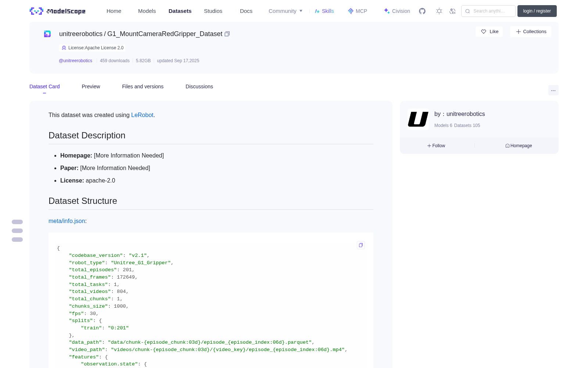This screenshot has height=368, width=588.
Task: Open the Files and versions tab
Action: pos(143,86)
